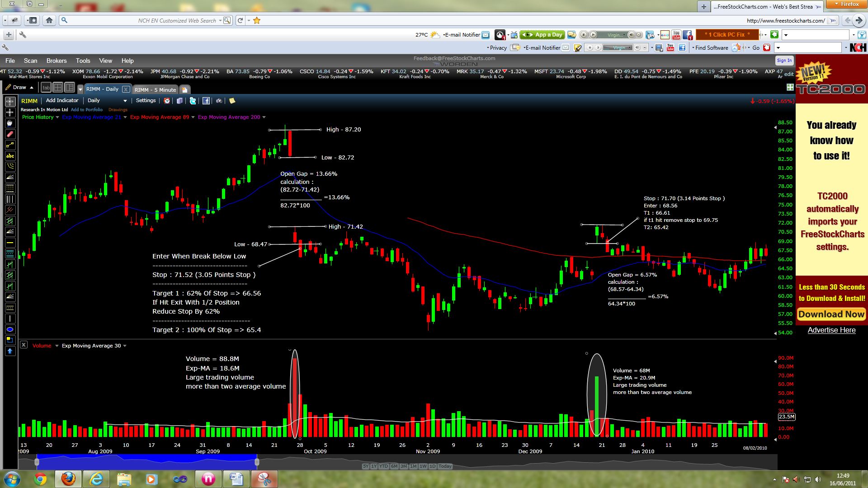Open the chart tabs list dropdown arrow

(80, 89)
